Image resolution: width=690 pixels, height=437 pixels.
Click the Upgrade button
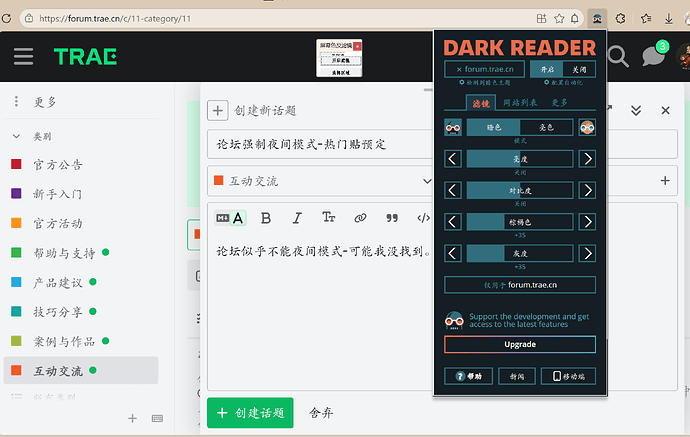click(x=520, y=344)
